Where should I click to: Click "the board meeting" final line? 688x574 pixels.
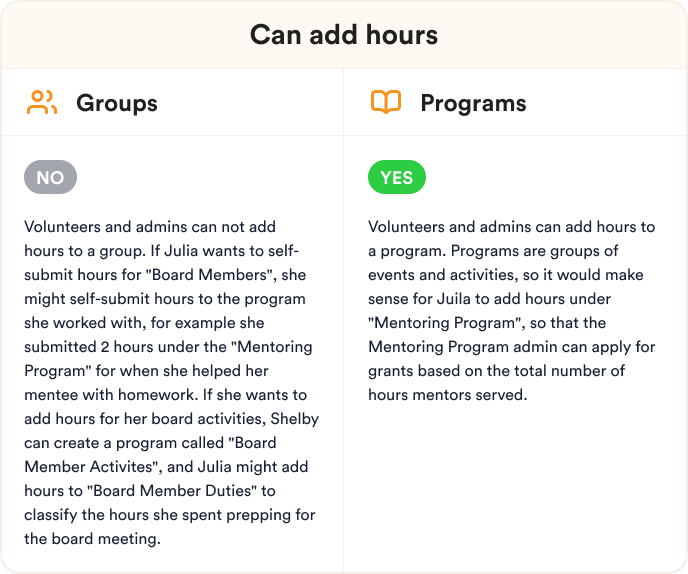(93, 538)
